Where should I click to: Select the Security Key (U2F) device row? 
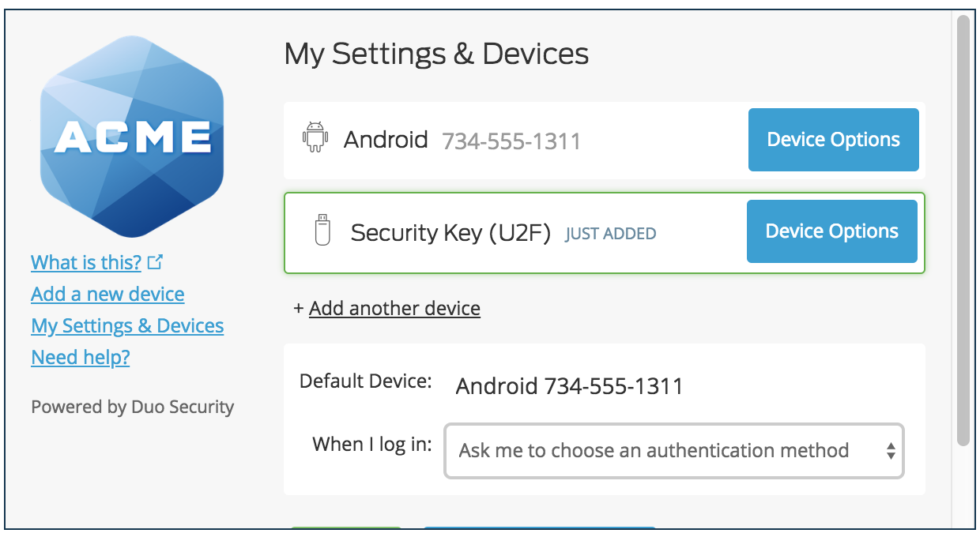click(605, 233)
